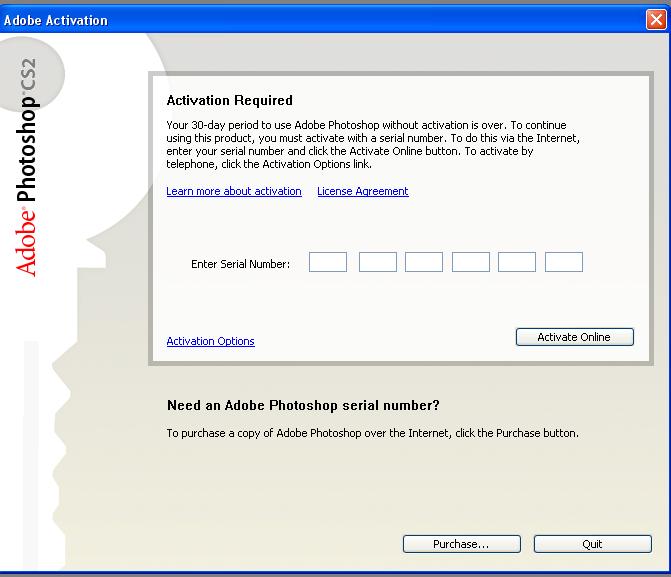The image size is (671, 577).
Task: Close the Adobe Activation dialog
Action: point(656,20)
